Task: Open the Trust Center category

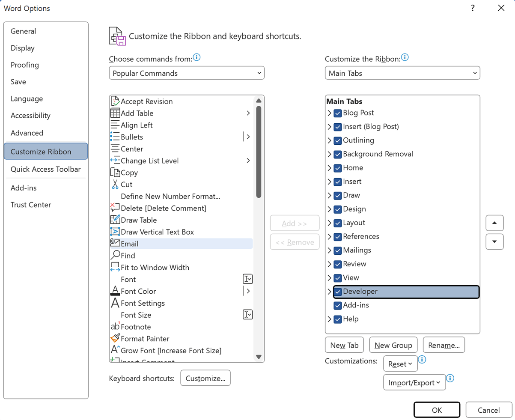Action: 46,205
